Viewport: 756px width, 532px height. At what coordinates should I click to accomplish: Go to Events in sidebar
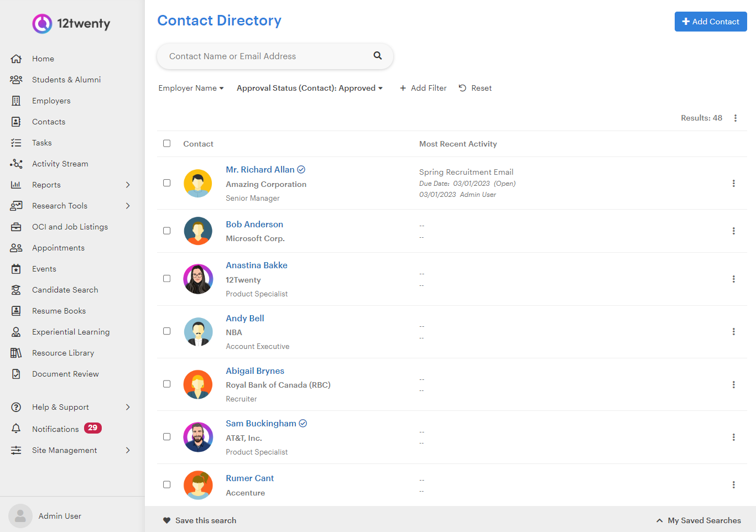coord(44,269)
